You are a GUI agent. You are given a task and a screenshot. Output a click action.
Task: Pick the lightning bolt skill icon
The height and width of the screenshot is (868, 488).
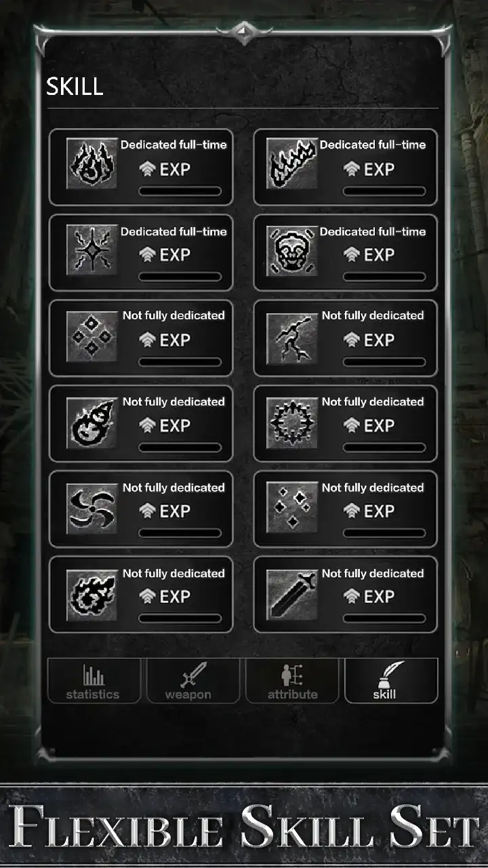pyautogui.click(x=292, y=337)
